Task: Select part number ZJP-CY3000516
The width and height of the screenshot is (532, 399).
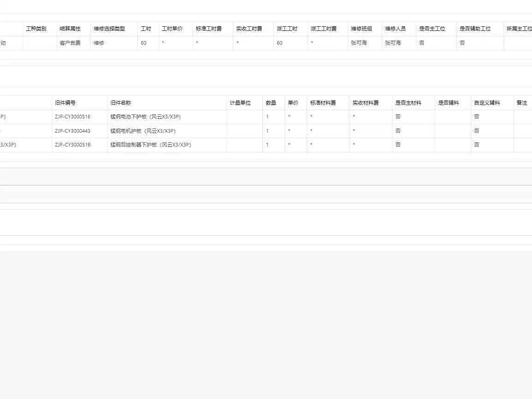Action: click(x=72, y=117)
